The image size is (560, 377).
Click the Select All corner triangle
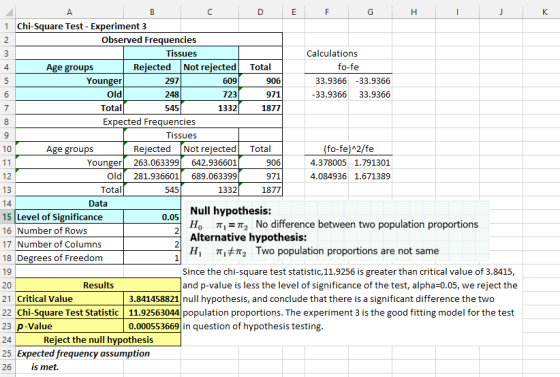click(9, 13)
